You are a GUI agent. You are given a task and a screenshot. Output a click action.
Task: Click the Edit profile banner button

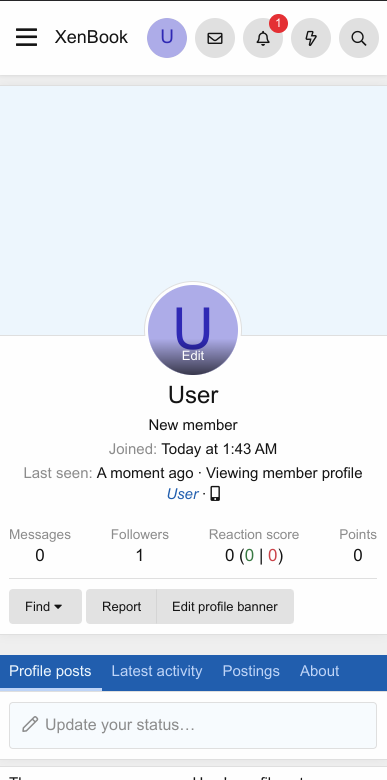(225, 606)
